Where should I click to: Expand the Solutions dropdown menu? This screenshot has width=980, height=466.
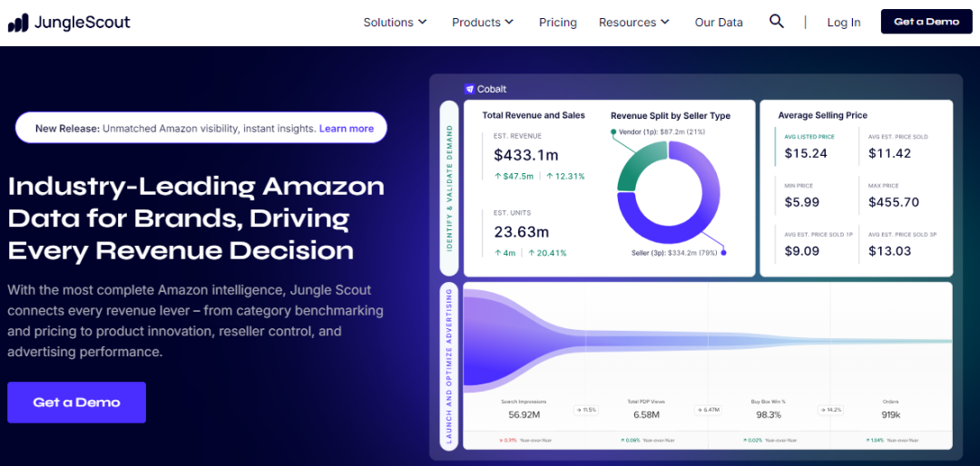[395, 22]
